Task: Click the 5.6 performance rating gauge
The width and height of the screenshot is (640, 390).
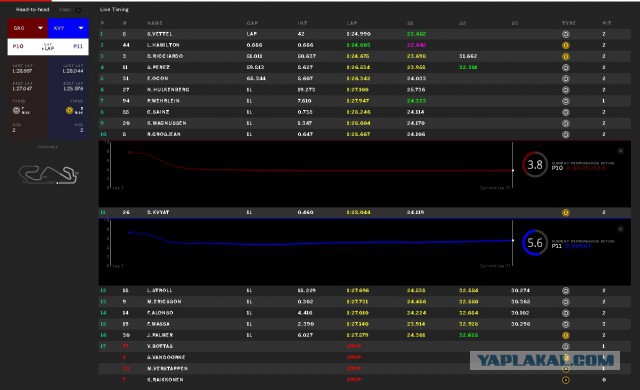Action: click(x=535, y=243)
